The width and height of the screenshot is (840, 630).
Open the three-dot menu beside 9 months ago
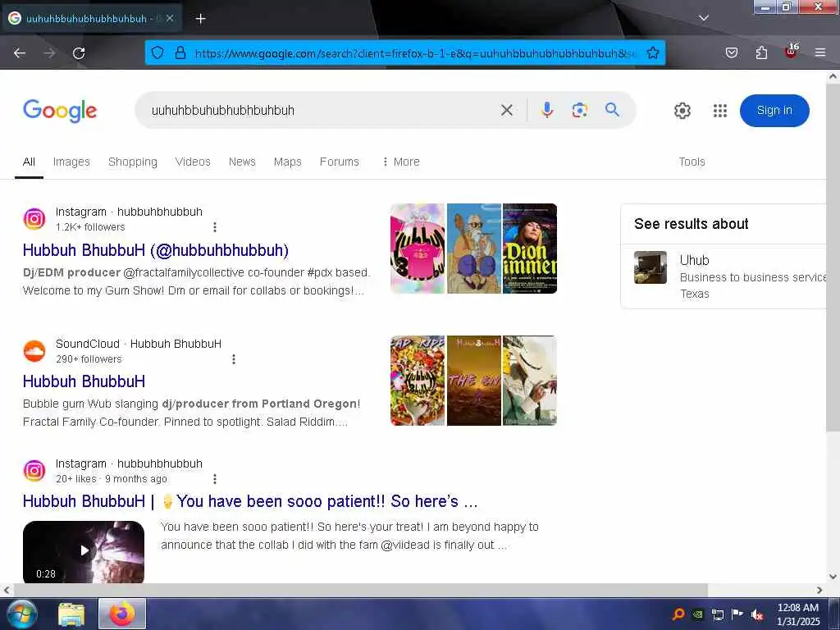point(215,479)
